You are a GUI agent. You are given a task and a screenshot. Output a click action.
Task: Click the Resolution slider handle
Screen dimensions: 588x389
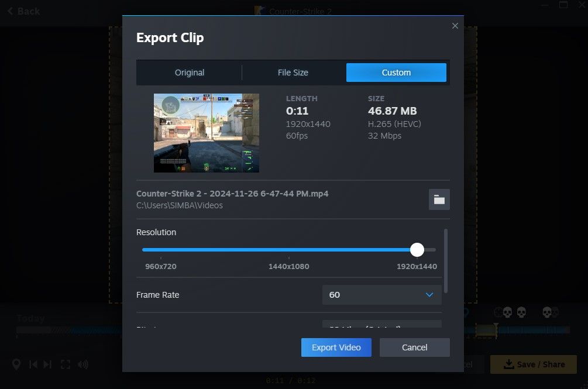click(417, 250)
